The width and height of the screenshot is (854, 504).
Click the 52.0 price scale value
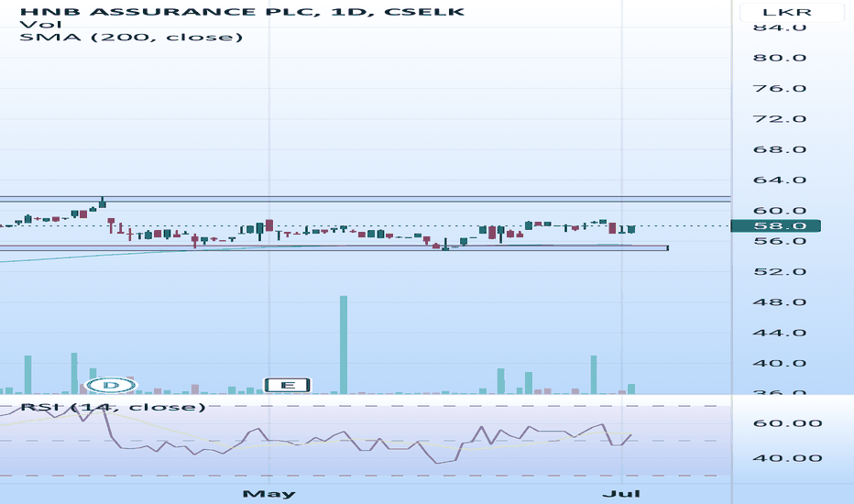tap(780, 271)
